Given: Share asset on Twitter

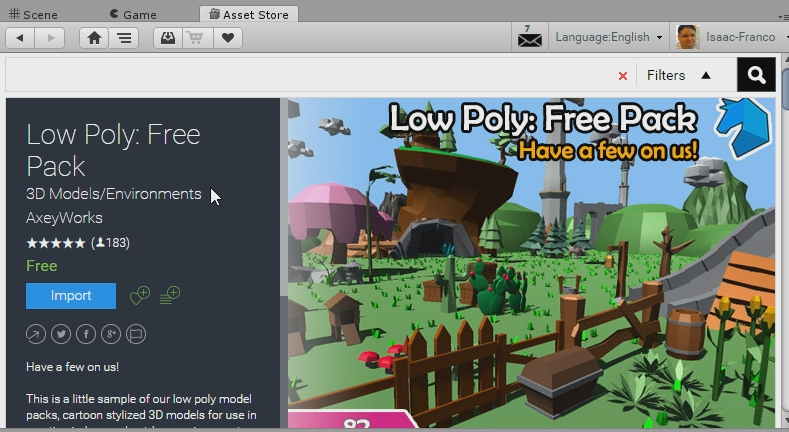Looking at the screenshot, I should pyautogui.click(x=61, y=334).
